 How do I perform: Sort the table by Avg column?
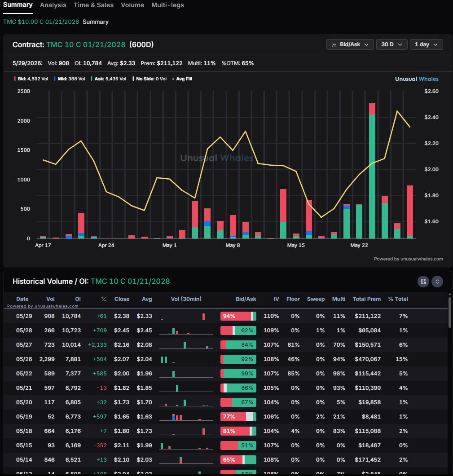(x=147, y=299)
